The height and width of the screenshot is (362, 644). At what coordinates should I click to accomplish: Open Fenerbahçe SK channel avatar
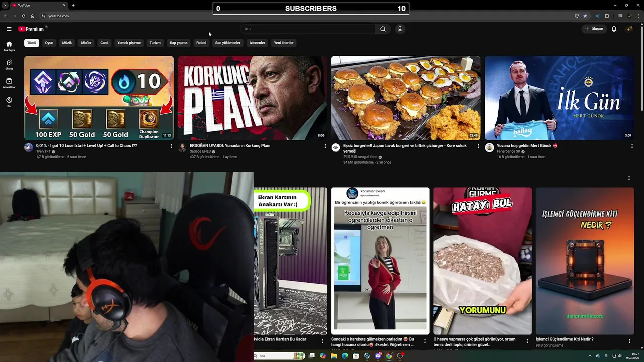[x=489, y=147]
